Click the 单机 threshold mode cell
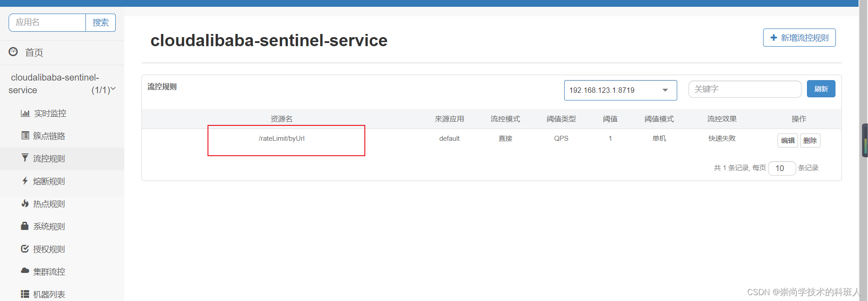 point(659,139)
